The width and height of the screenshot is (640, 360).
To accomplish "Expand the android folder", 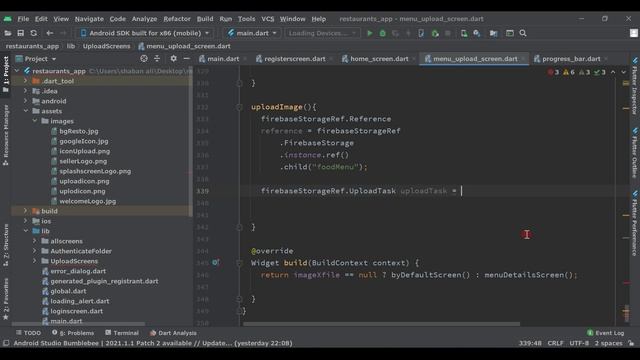I will click(25, 101).
